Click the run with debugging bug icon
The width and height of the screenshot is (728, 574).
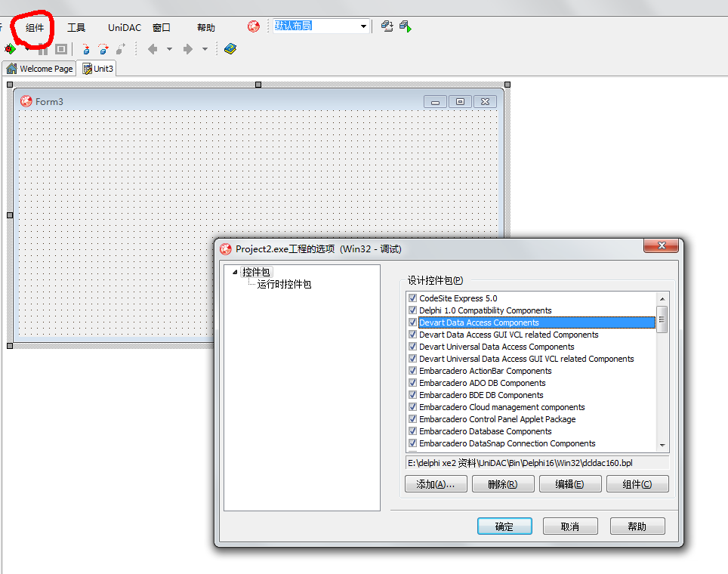11,49
